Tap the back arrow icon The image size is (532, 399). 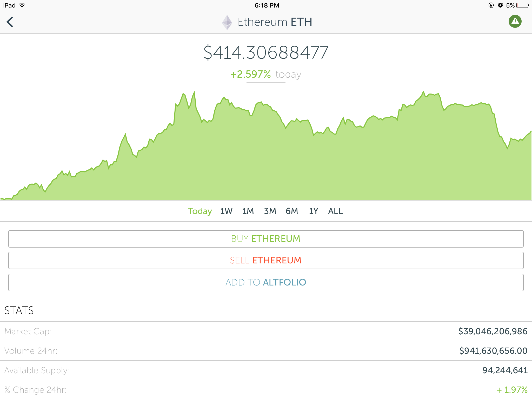tap(10, 22)
